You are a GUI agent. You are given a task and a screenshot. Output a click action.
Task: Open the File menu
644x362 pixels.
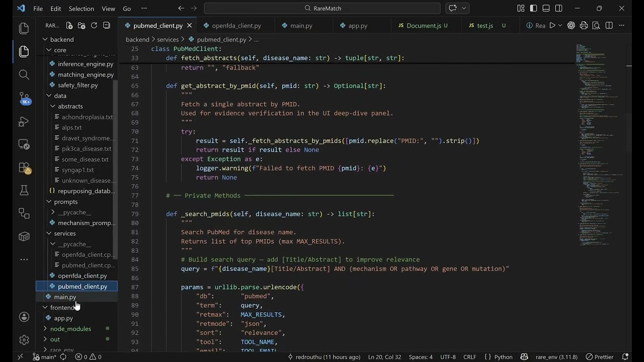point(38,9)
